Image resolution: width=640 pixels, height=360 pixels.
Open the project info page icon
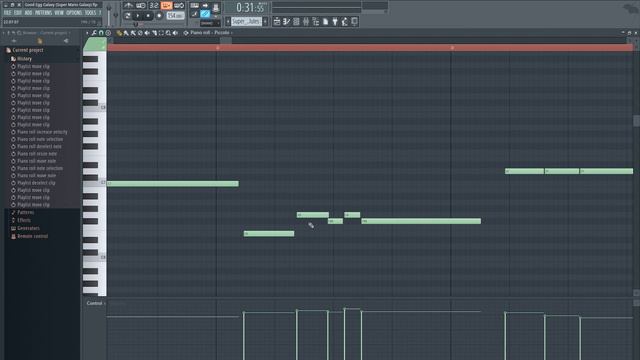pyautogui.click(x=325, y=21)
